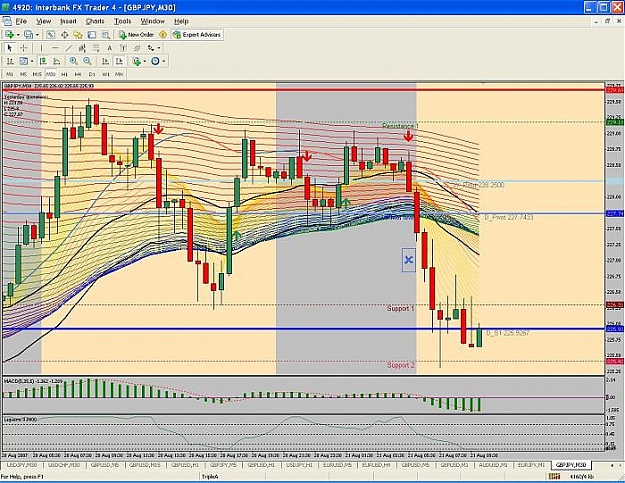This screenshot has height=483, width=625.
Task: Switch chart to Bar Chart type
Action: coord(10,61)
